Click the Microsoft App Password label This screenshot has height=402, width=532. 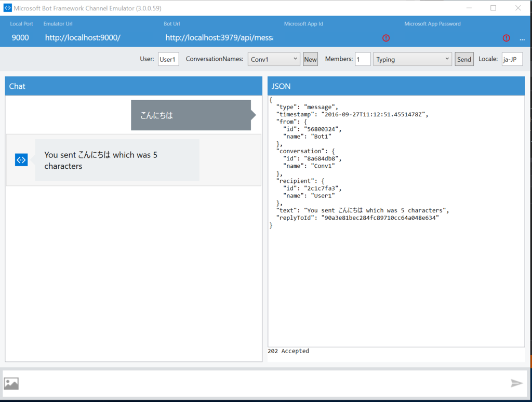(x=432, y=24)
